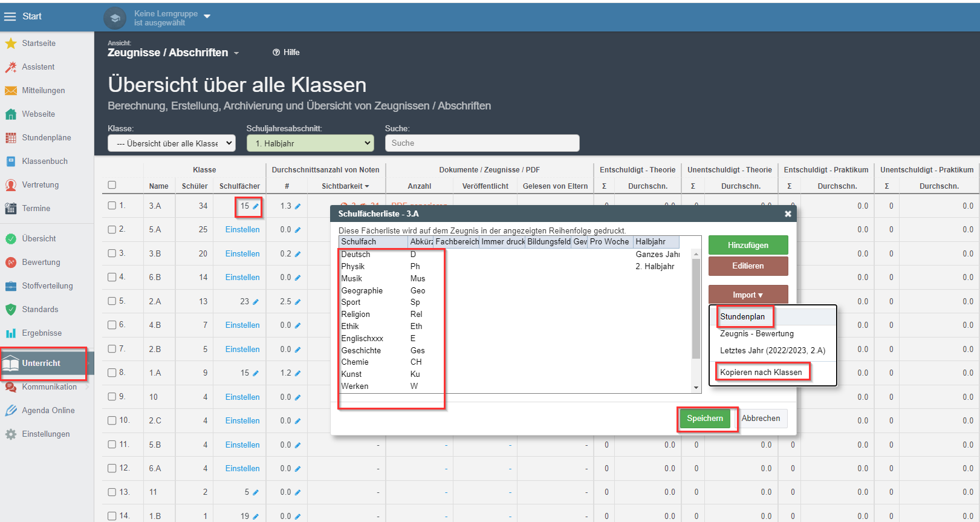Image resolution: width=980 pixels, height=522 pixels.
Task: Select Stundenplan from the import menu
Action: [x=742, y=317]
